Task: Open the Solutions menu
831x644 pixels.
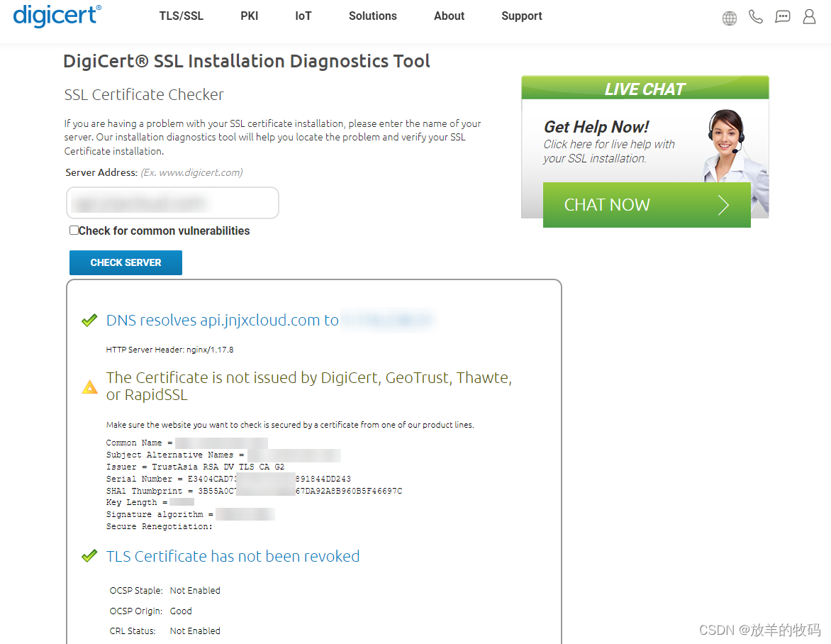Action: pyautogui.click(x=372, y=16)
